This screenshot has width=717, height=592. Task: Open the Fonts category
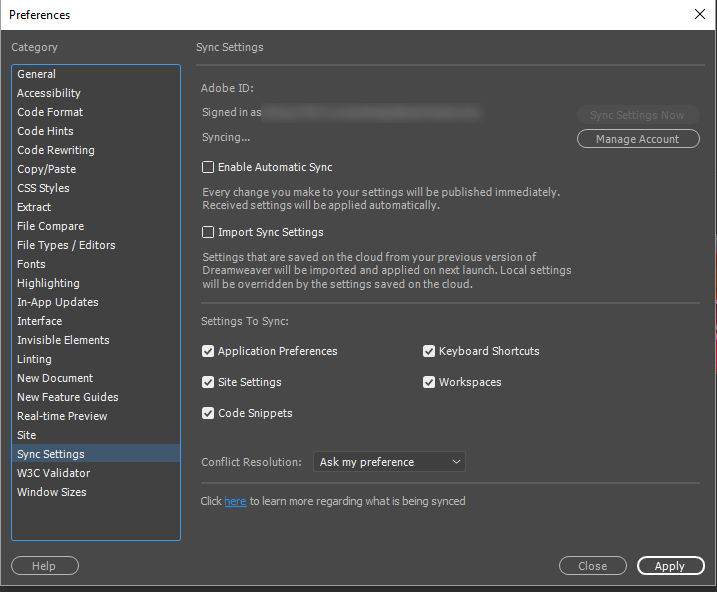(96, 264)
